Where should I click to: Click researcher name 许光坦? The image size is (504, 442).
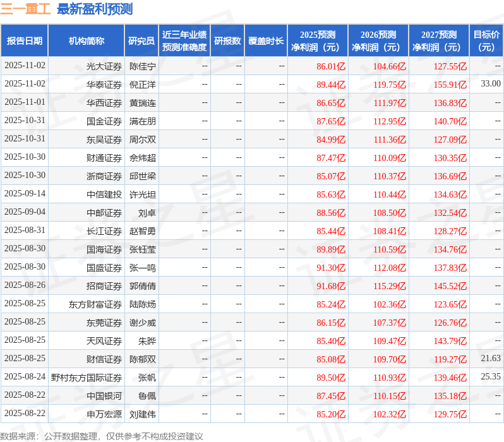[143, 195]
